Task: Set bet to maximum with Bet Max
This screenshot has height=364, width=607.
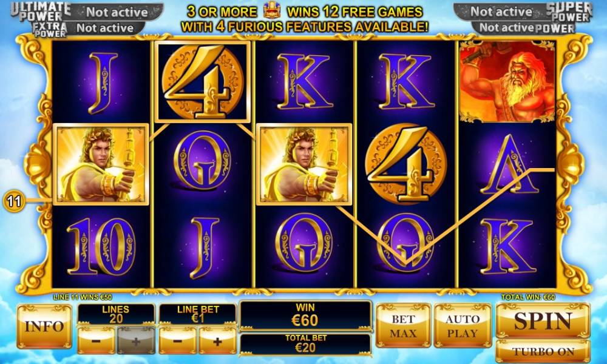Action: point(403,326)
